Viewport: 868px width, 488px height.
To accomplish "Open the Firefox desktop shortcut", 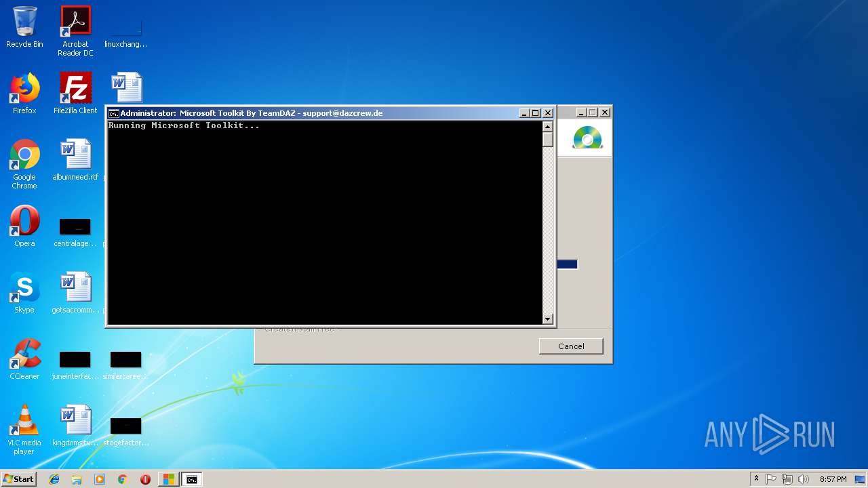I will pos(24,94).
